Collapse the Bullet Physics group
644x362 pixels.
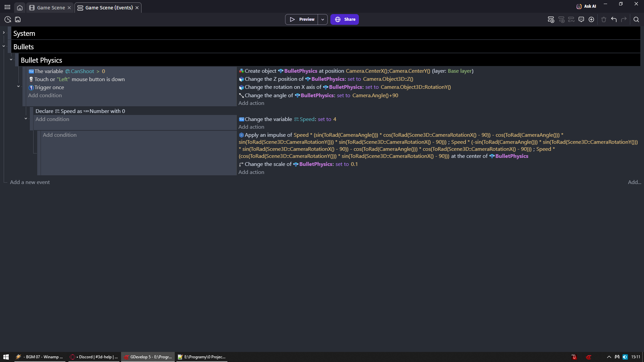point(11,60)
